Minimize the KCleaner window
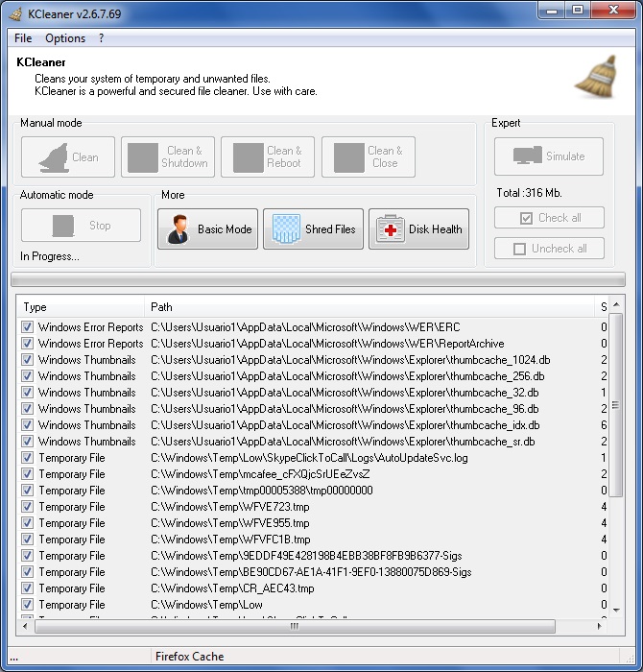Screen dimensions: 643x672 (552, 11)
